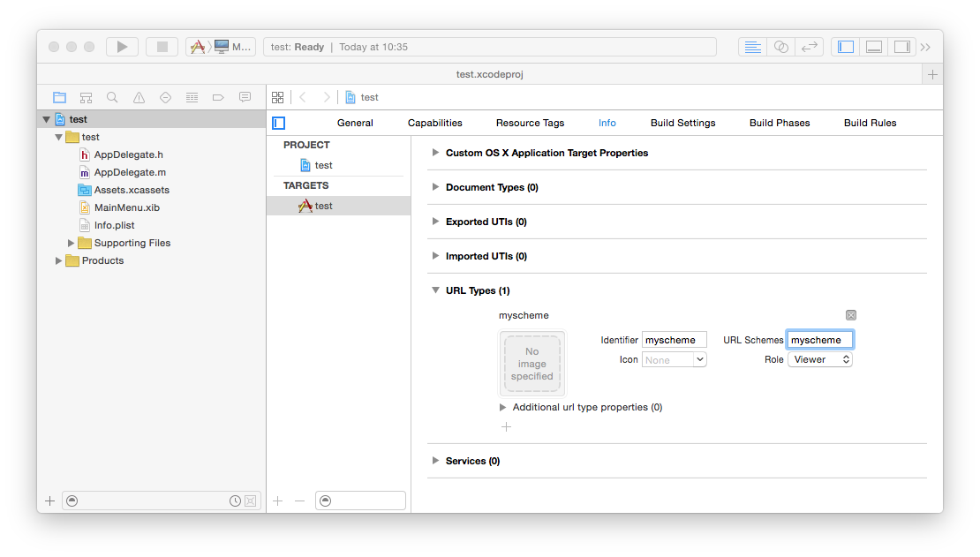980x557 pixels.
Task: Show the Debug navigator
Action: 192,97
